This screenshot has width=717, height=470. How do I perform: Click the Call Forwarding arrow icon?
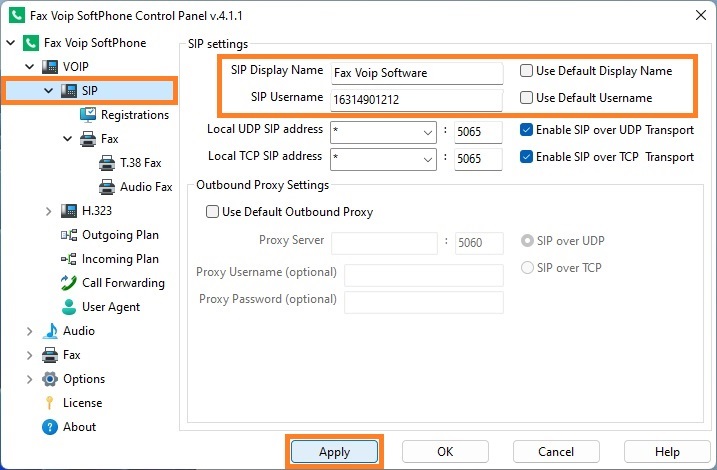[69, 283]
